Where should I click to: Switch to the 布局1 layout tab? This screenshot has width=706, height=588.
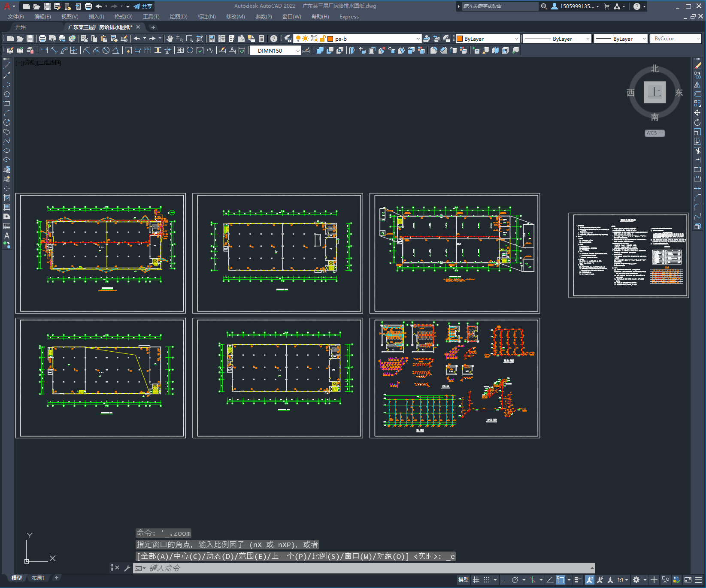point(38,578)
